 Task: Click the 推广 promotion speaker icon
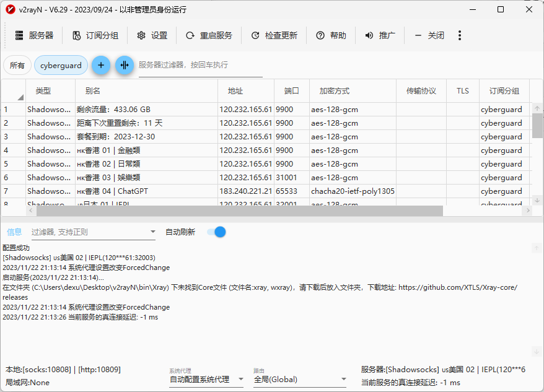(x=369, y=36)
